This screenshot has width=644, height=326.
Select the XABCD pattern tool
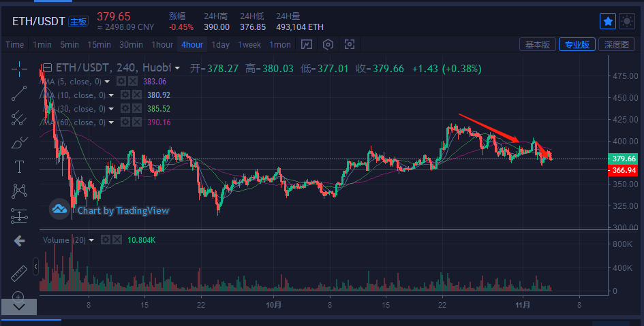[x=19, y=191]
